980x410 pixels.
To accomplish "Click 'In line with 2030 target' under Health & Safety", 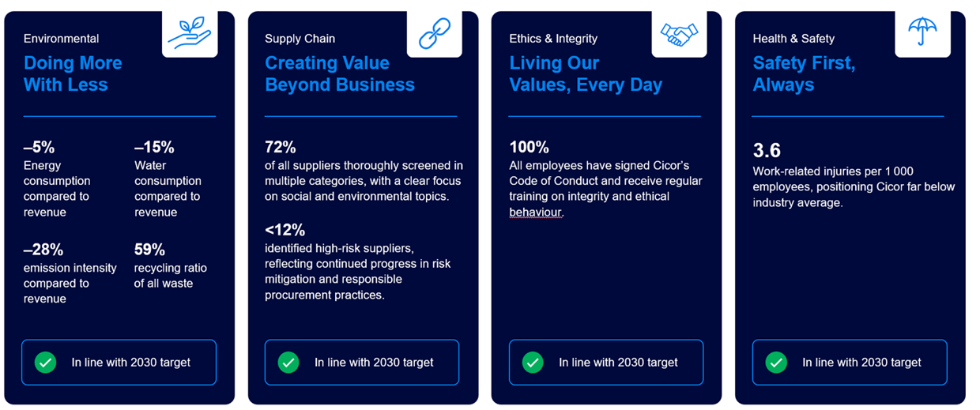I will click(x=861, y=363).
